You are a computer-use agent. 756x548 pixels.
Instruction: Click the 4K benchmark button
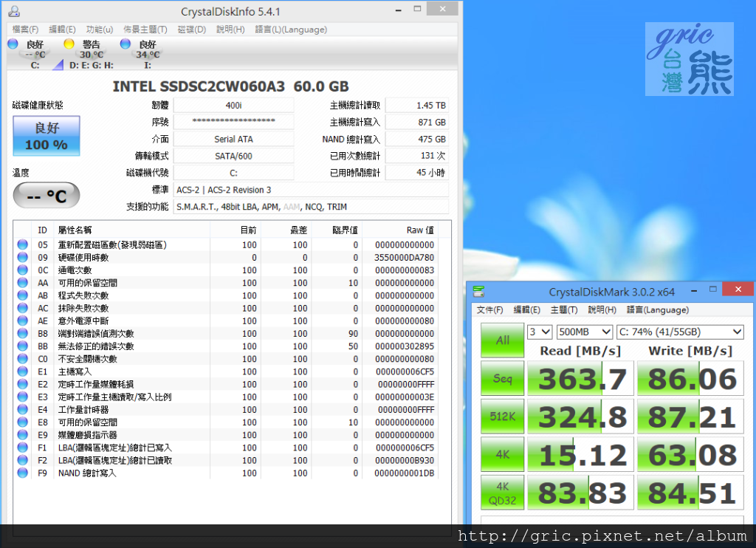(502, 454)
